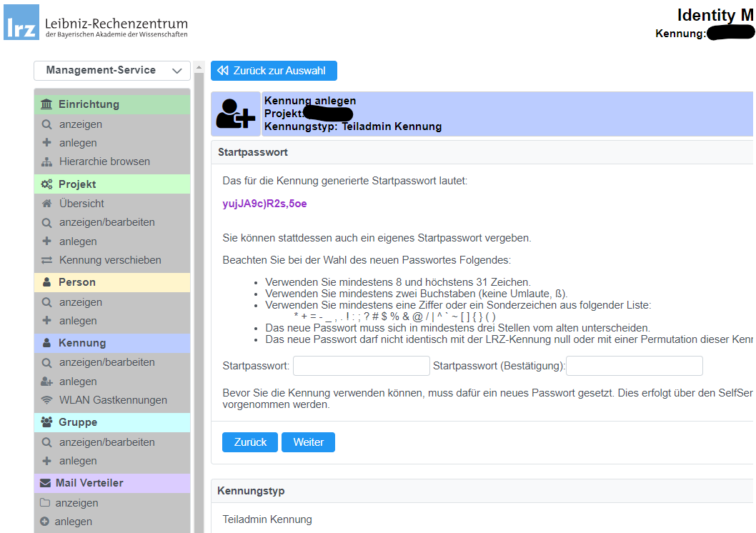The height and width of the screenshot is (533, 756).
Task: Click the Projekt gears icon
Action: [47, 184]
